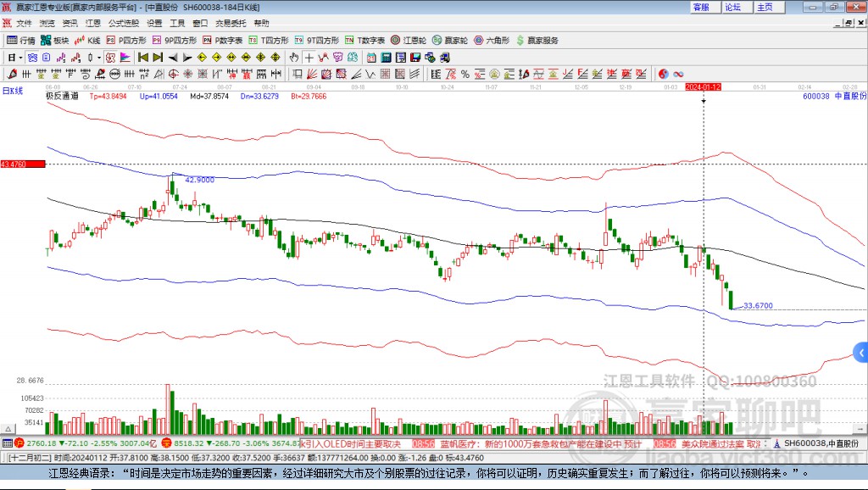This screenshot has height=490, width=868.
Task: Open the 板块 sector view
Action: [55, 40]
